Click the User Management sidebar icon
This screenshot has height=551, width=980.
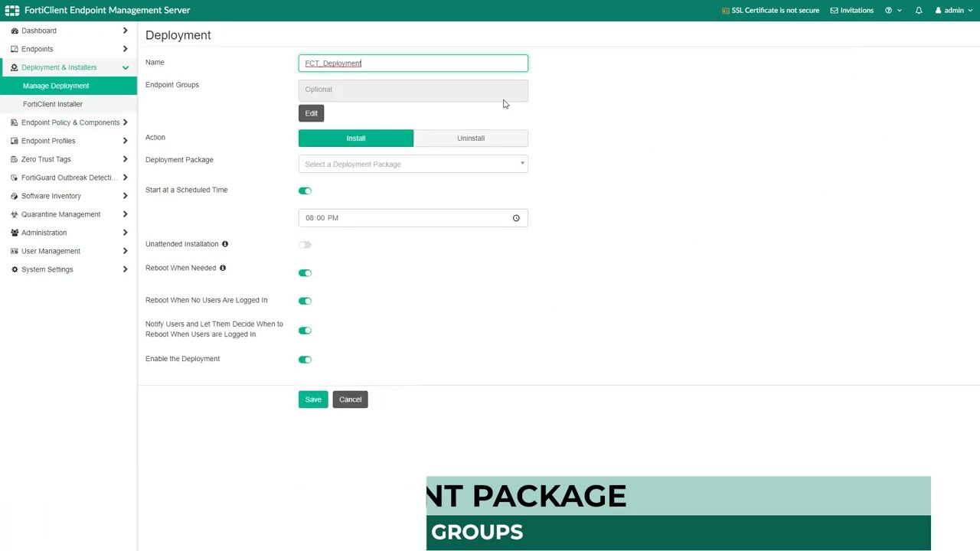click(x=15, y=251)
